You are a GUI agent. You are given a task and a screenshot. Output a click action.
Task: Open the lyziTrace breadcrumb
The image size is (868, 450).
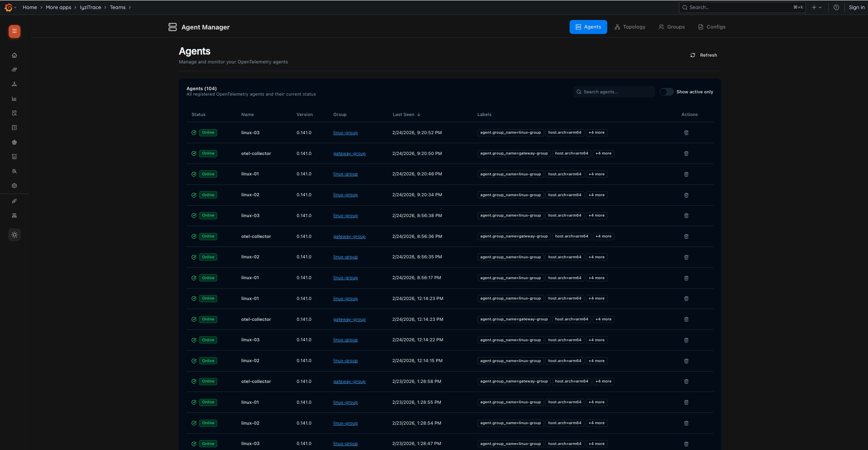tap(90, 7)
